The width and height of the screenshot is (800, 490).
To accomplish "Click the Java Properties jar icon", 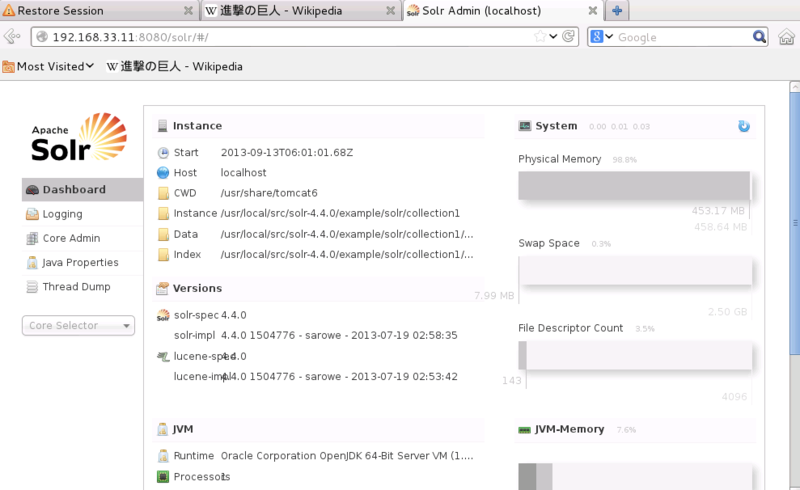I will (x=32, y=262).
